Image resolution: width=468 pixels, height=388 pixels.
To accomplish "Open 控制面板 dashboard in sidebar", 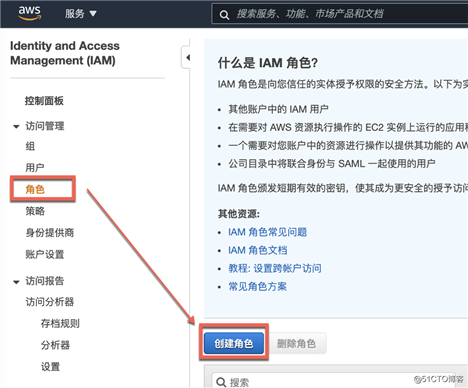I will [x=44, y=101].
